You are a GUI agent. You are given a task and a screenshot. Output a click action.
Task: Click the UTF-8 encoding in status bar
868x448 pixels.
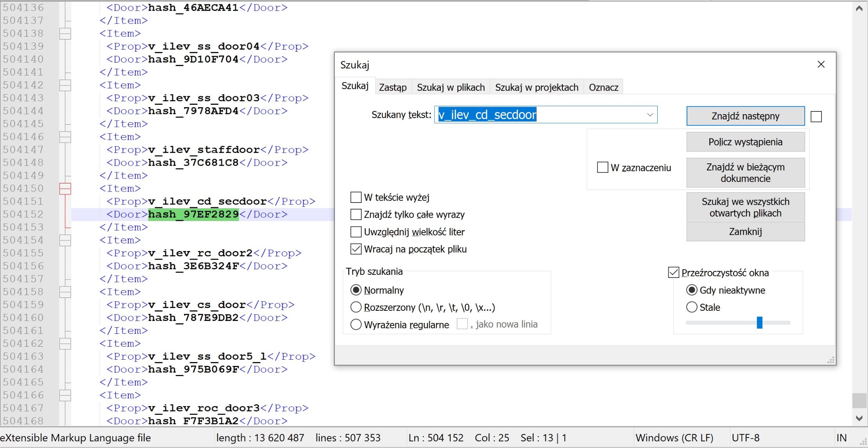pos(745,438)
